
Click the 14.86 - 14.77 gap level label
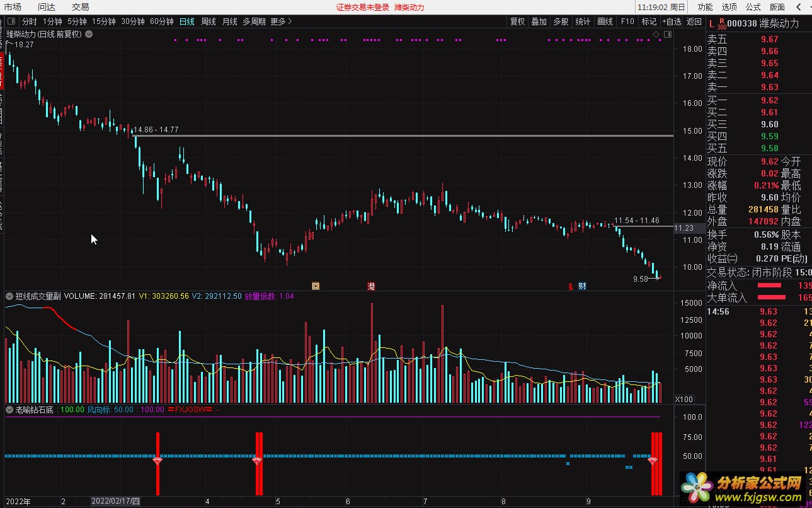[156, 130]
